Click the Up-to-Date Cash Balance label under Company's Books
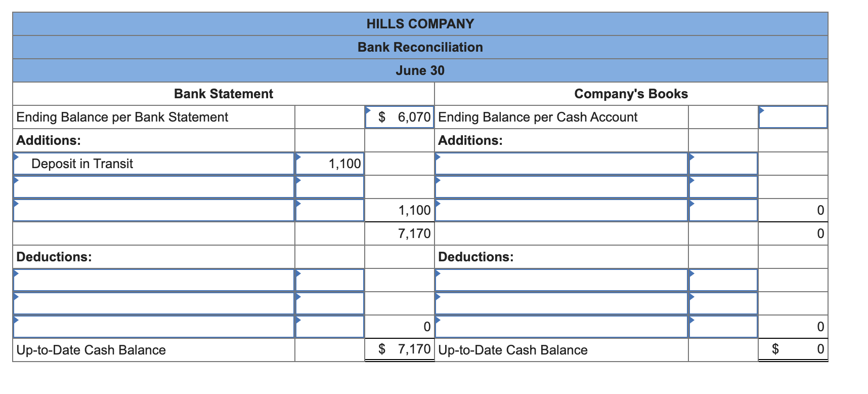868x394 pixels. click(x=513, y=350)
